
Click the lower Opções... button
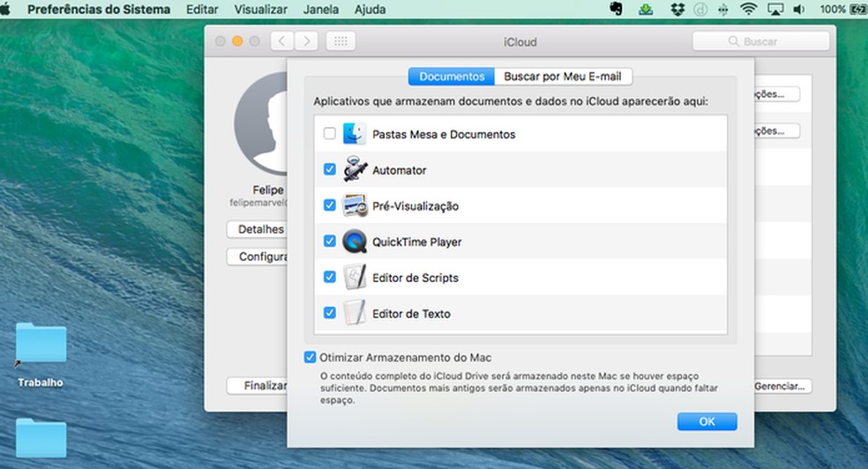(x=777, y=131)
